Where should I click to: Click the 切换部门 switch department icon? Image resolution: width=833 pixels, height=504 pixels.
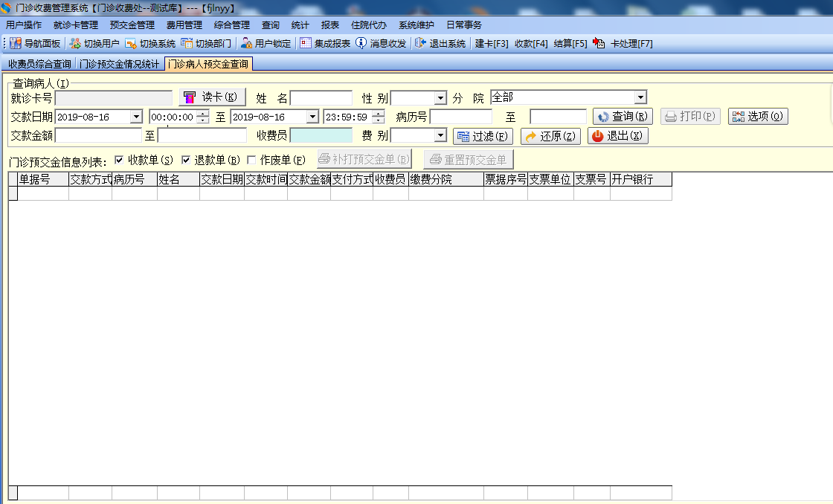click(x=187, y=44)
